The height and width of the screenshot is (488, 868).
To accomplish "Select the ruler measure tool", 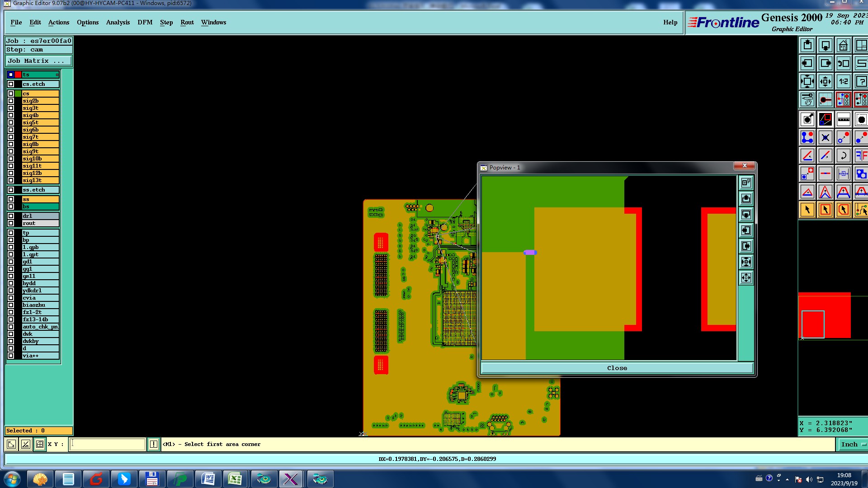I will pyautogui.click(x=843, y=120).
